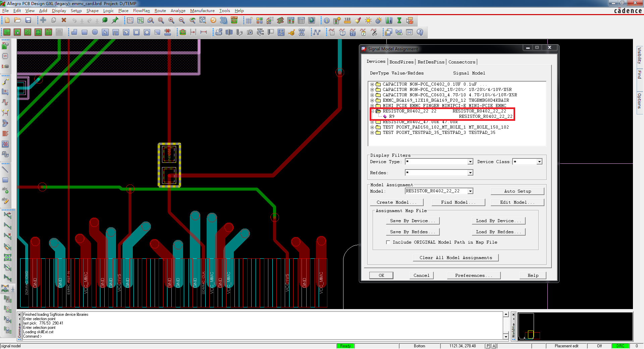Click the Shape Select arrow icon
Screen dimensions: 644x349
105,32
